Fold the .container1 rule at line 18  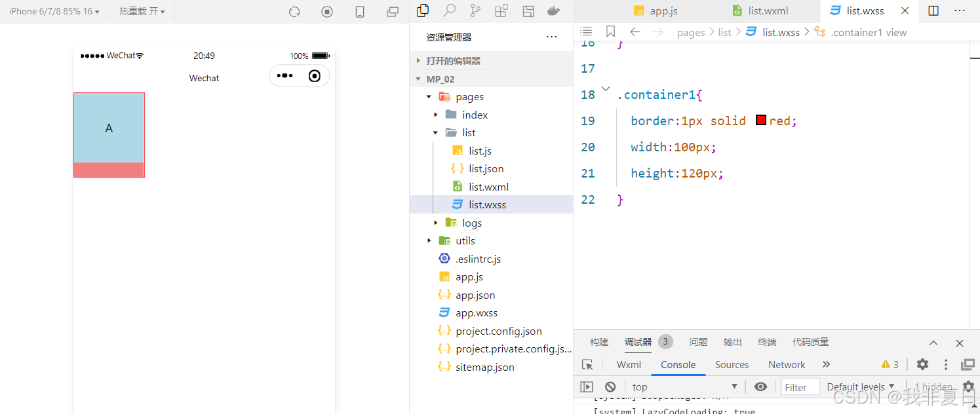pos(605,88)
